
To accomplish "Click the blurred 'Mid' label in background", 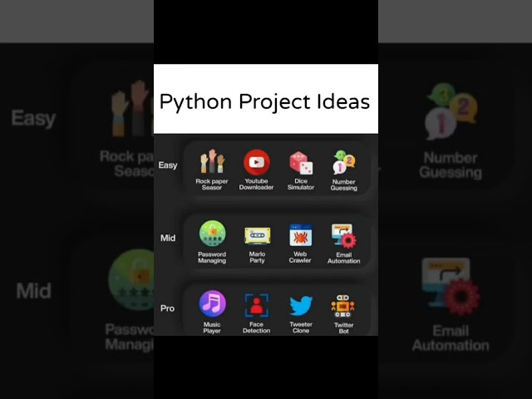I will coord(33,291).
